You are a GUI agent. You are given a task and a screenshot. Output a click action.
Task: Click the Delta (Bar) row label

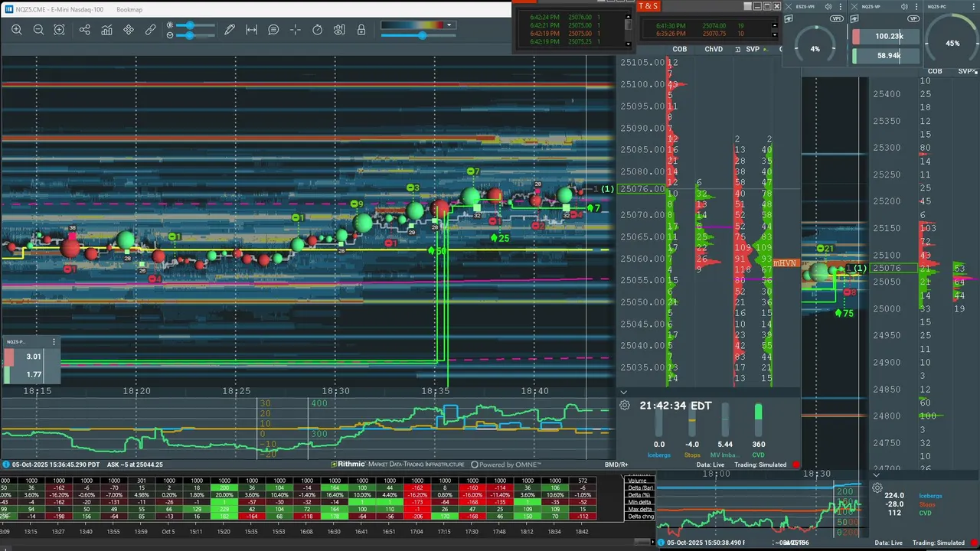point(639,487)
